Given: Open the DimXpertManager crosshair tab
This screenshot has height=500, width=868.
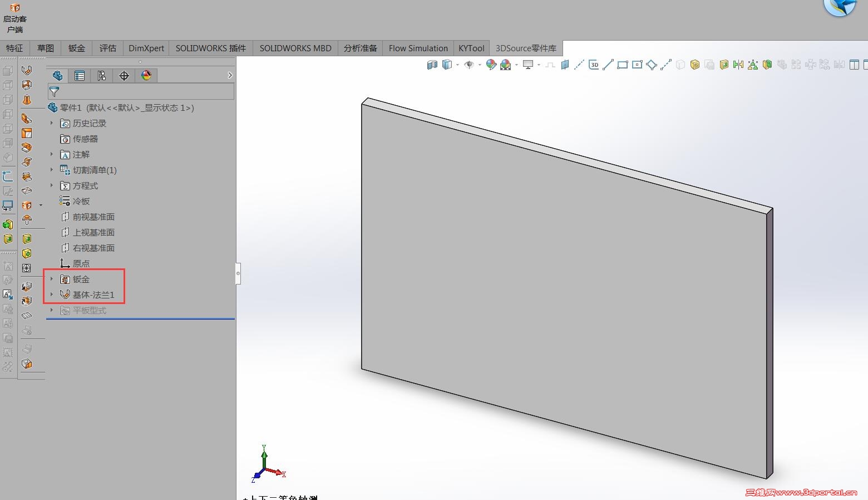Looking at the screenshot, I should click(124, 75).
